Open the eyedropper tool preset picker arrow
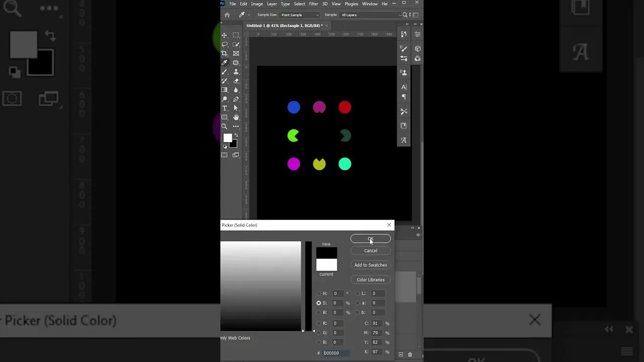The height and width of the screenshot is (362, 644). 249,15
